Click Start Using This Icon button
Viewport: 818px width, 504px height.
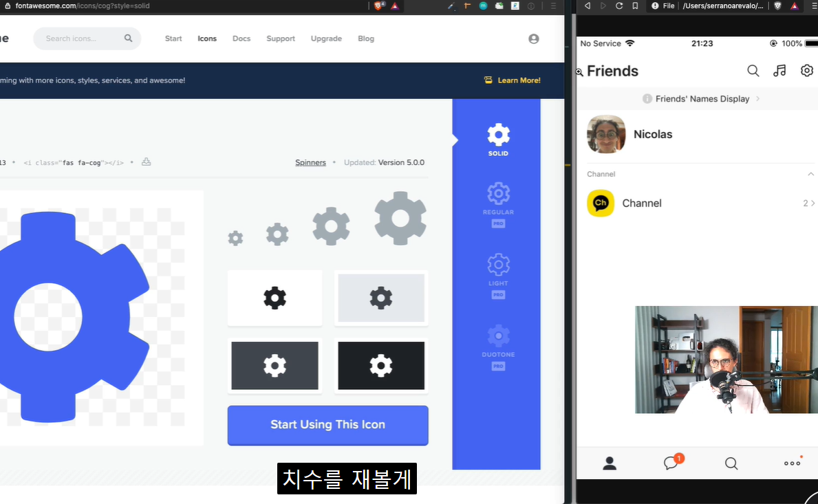[327, 425]
